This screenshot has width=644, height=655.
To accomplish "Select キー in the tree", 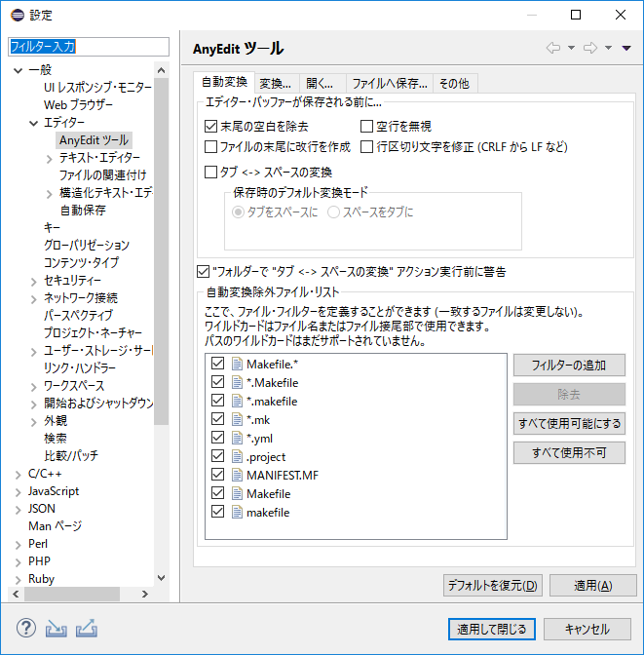I will click(52, 228).
